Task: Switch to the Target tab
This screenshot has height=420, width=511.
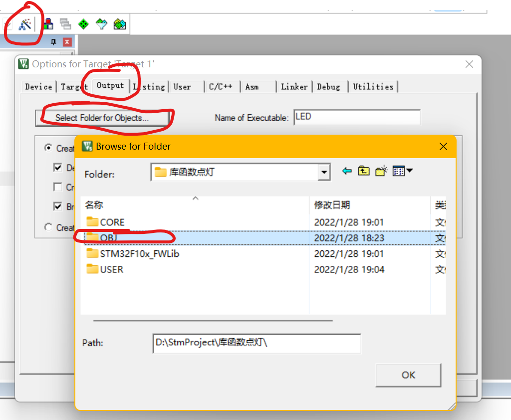Action: (x=74, y=87)
